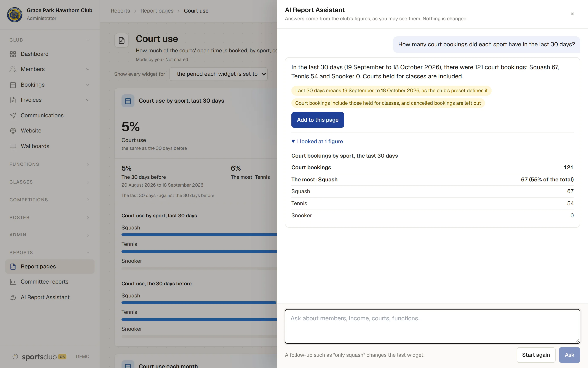This screenshot has width=588, height=368.
Task: Open the 'Show every widget for' period dropdown
Action: pyautogui.click(x=218, y=74)
